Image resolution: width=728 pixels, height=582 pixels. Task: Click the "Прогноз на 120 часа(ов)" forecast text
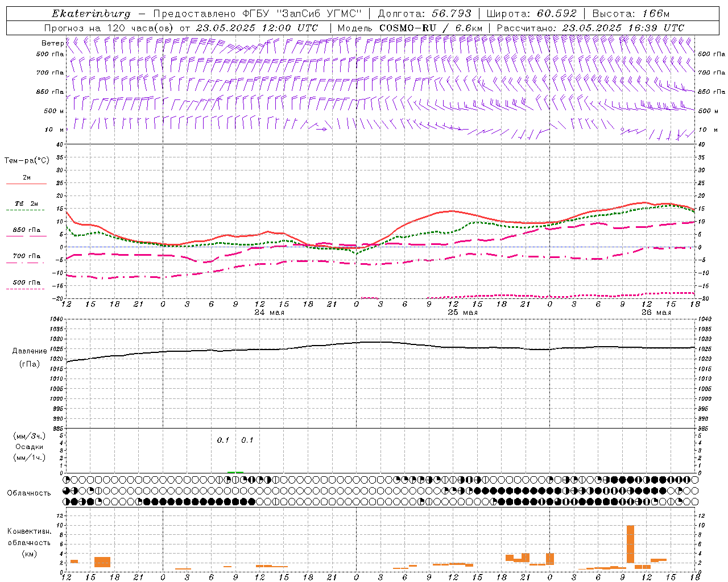pyautogui.click(x=109, y=28)
